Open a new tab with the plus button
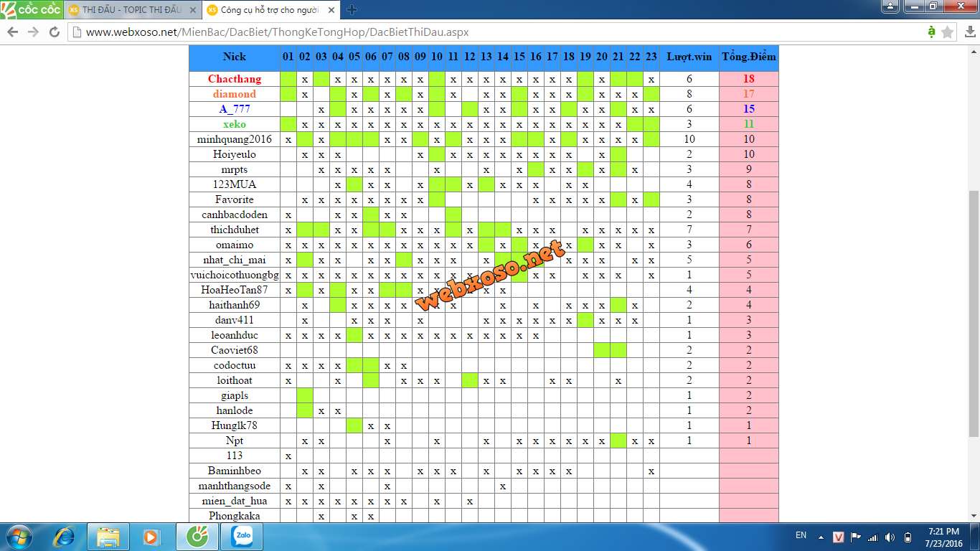 tap(352, 10)
